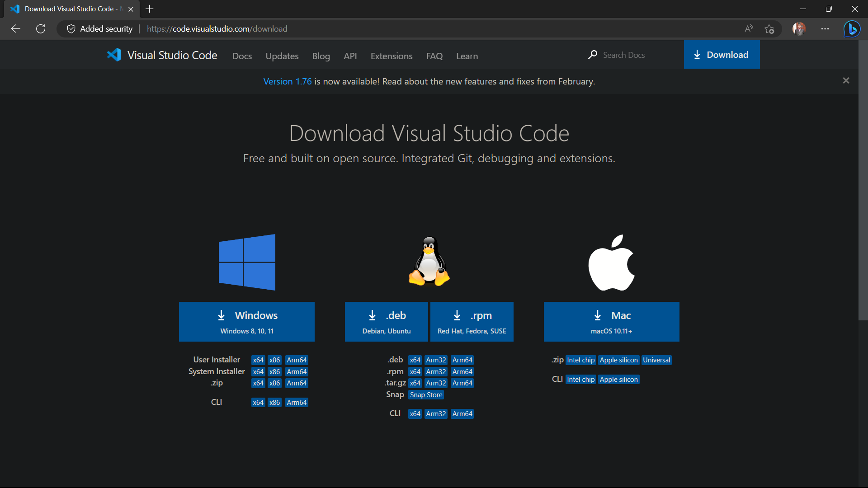The width and height of the screenshot is (868, 488).
Task: Click the browser back arrow
Action: (16, 29)
